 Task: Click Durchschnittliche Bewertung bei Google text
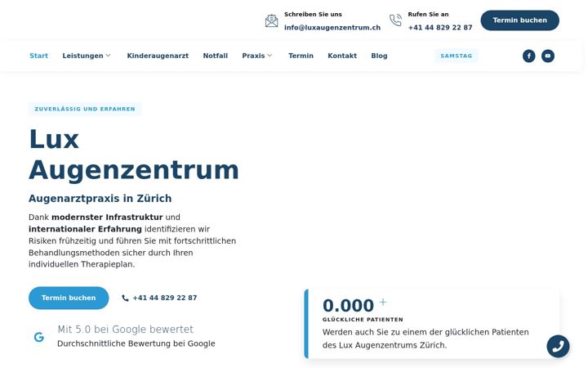pyautogui.click(x=136, y=343)
